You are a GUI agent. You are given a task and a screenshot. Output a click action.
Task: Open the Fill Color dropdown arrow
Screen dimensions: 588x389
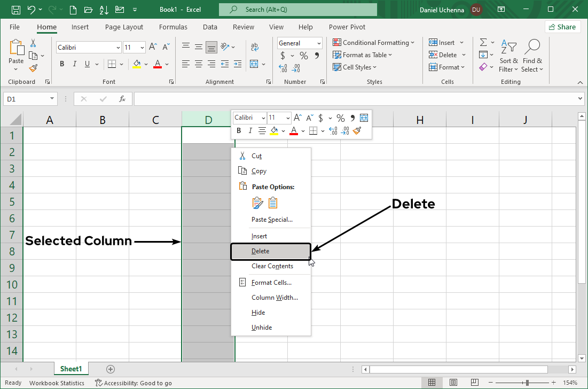click(145, 64)
